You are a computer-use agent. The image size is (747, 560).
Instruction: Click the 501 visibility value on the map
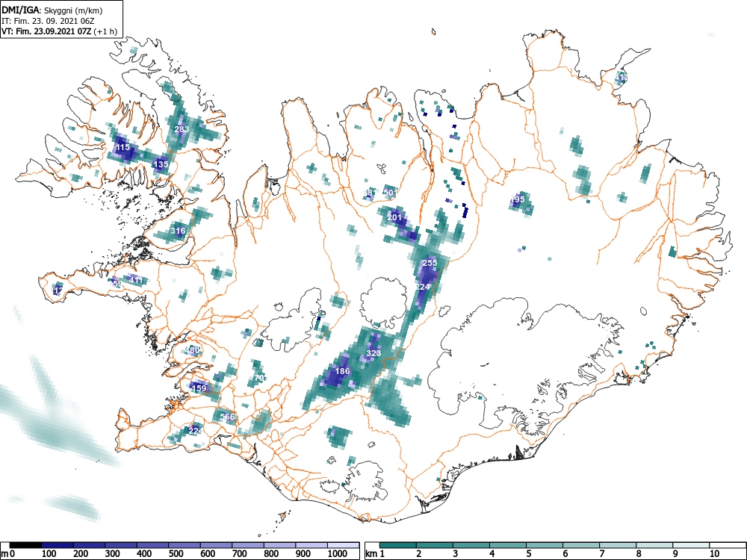(x=390, y=193)
